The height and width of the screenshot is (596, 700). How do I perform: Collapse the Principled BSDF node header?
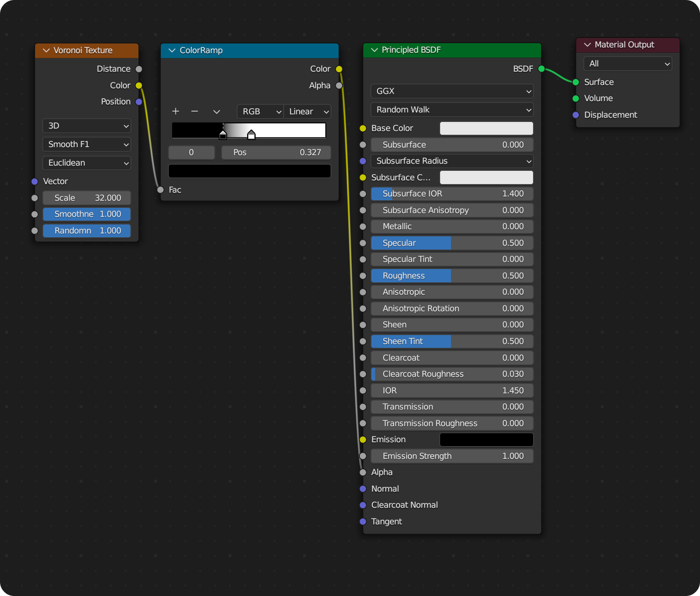[x=374, y=50]
